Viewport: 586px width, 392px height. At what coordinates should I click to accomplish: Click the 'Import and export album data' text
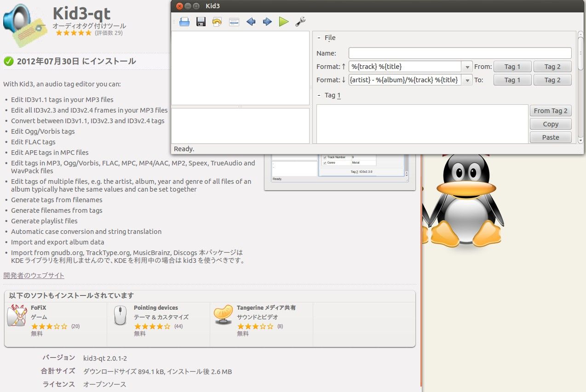tap(57, 242)
